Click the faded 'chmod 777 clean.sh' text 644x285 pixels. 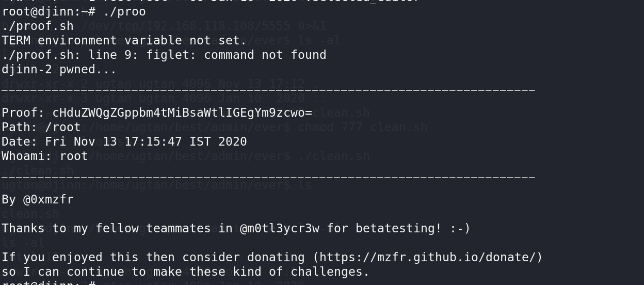coord(362,127)
